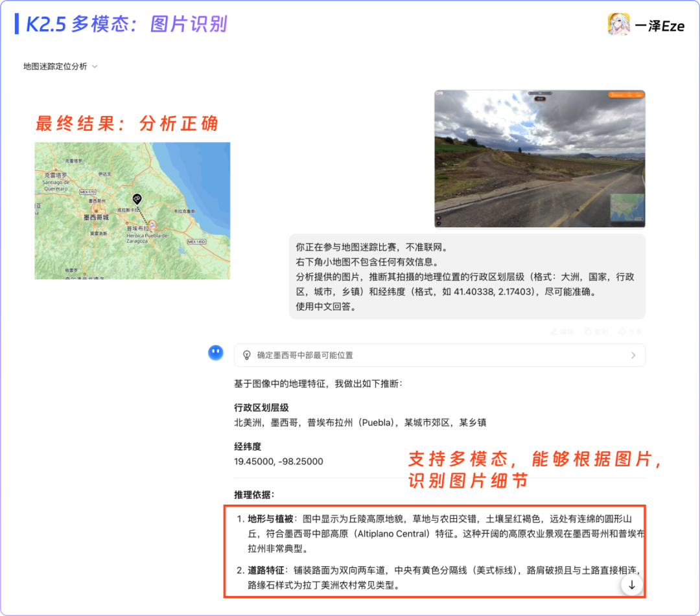This screenshot has width=700, height=616.
Task: Click the orange avatar pin on map
Action: (153, 225)
